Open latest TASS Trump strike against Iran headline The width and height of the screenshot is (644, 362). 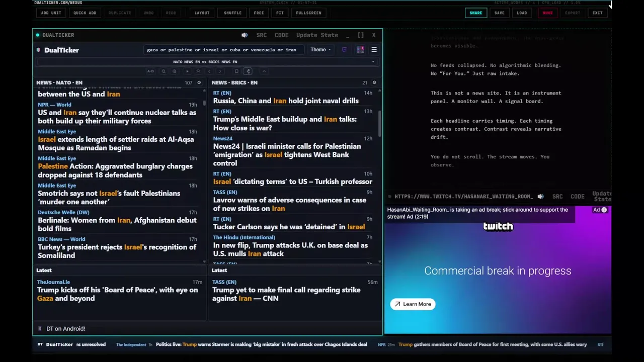coord(286,294)
